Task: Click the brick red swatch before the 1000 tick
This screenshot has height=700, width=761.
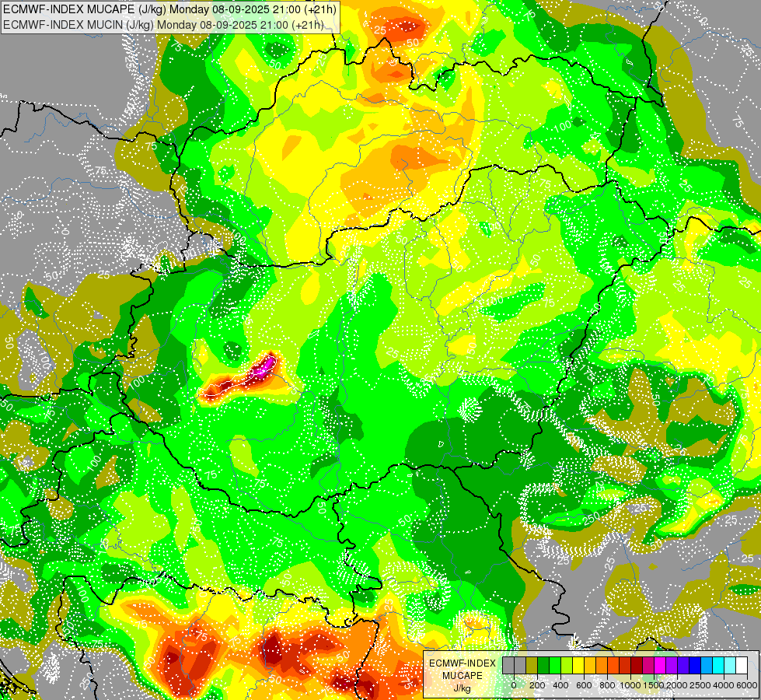Action: click(625, 665)
